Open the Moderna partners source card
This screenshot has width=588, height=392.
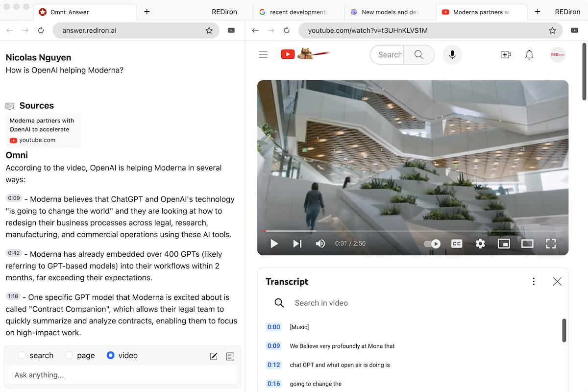[43, 130]
